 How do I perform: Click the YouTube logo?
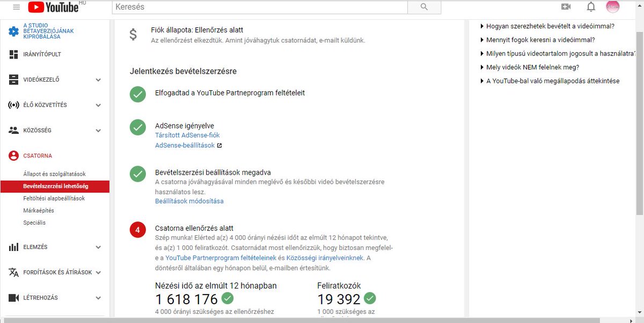point(53,7)
